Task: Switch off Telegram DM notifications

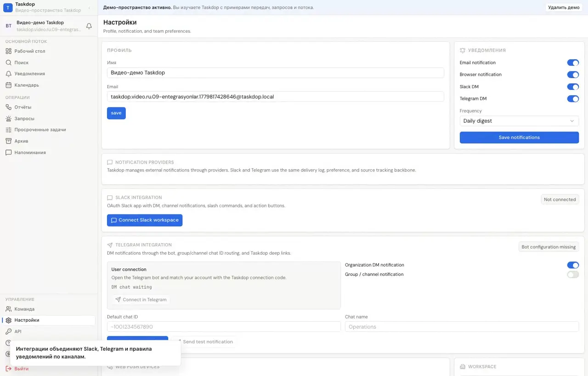Action: tap(573, 98)
